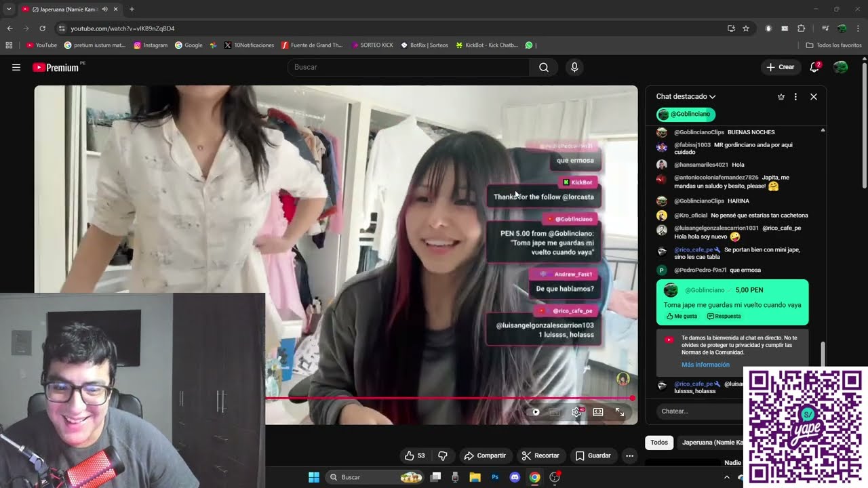Open the tab search dropdown arrow
This screenshot has height=488, width=868.
[x=9, y=9]
